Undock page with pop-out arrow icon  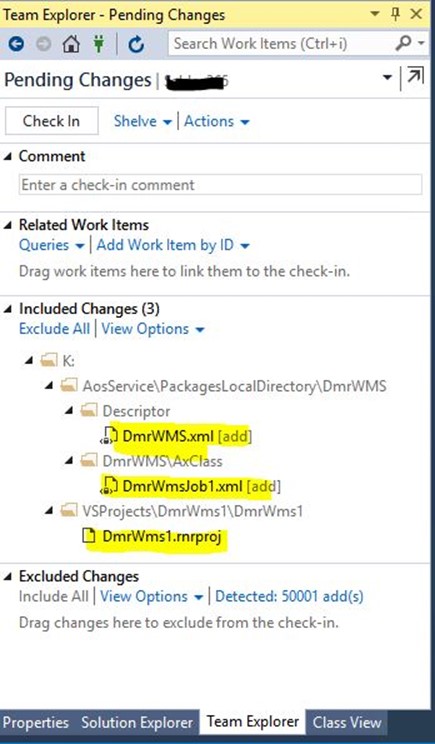pos(415,77)
